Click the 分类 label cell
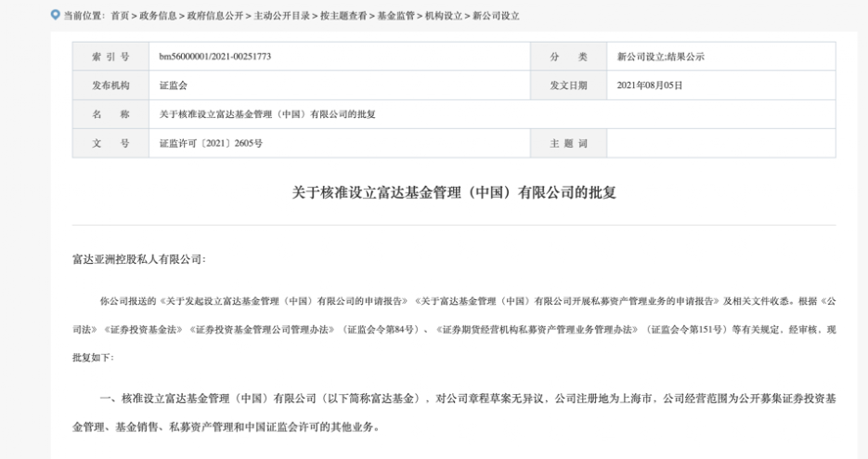Image resolution: width=868 pixels, height=459 pixels. click(x=568, y=57)
